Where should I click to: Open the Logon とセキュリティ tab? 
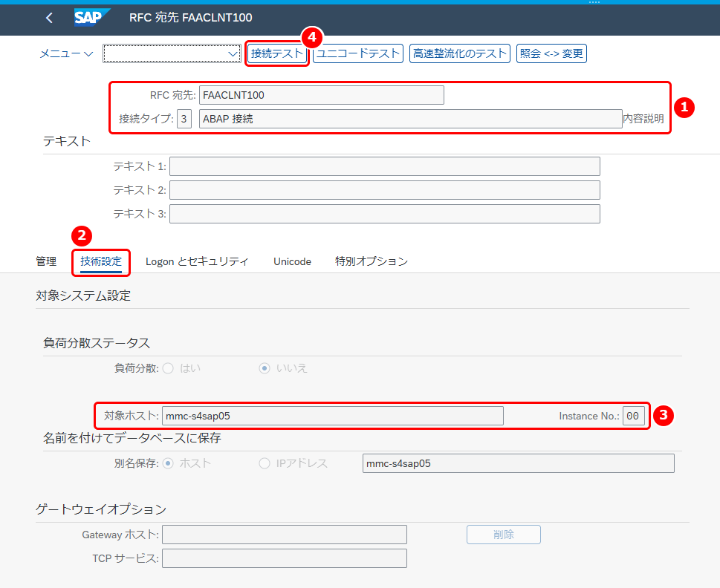tap(197, 261)
